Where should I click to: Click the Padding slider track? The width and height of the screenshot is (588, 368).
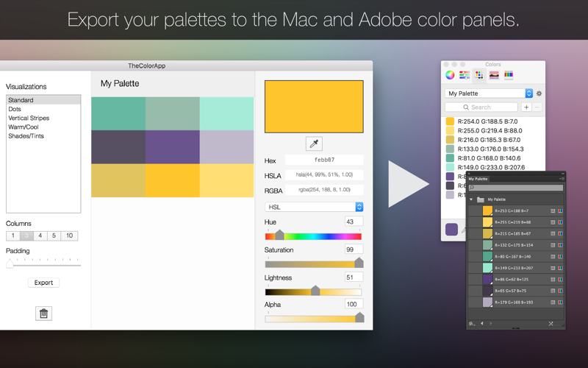click(x=43, y=265)
